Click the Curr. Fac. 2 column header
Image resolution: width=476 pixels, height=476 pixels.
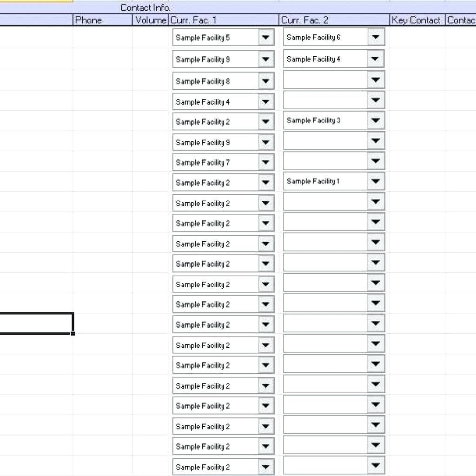[x=334, y=20]
